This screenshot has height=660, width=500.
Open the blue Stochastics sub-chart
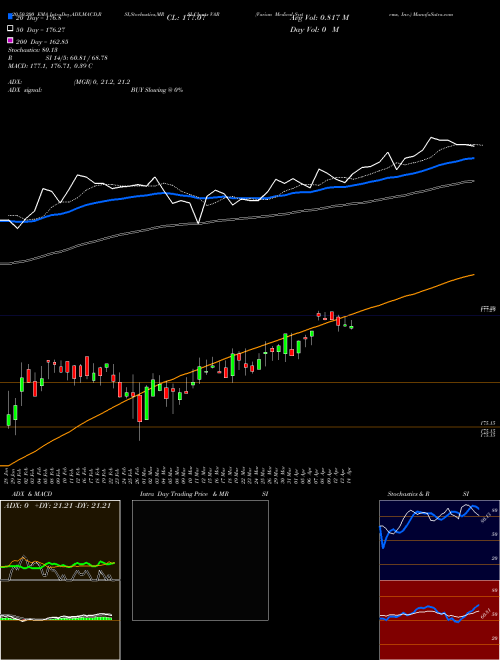[x=439, y=540]
